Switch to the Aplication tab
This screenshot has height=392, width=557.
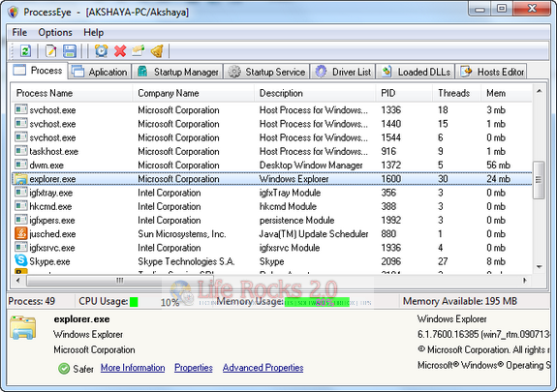pyautogui.click(x=99, y=72)
